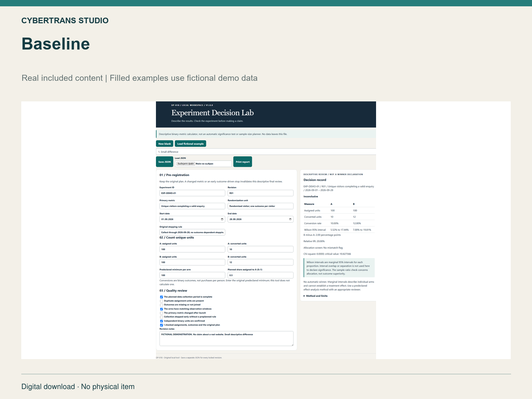Toggle 'I checked assignments, outcomes and the original plan'
This screenshot has width=532, height=399.
point(162,325)
